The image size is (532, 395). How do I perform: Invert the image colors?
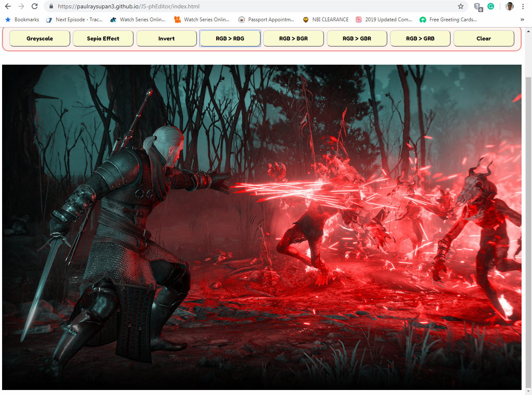(167, 38)
